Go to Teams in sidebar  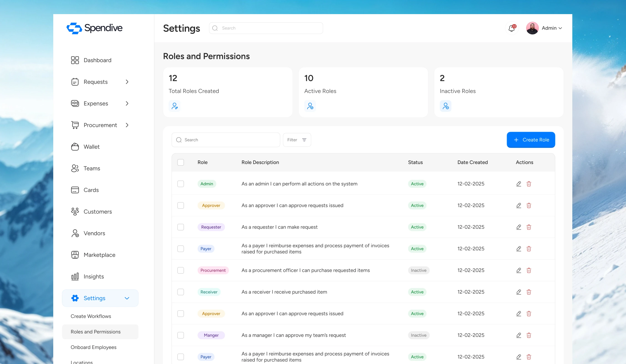[92, 168]
